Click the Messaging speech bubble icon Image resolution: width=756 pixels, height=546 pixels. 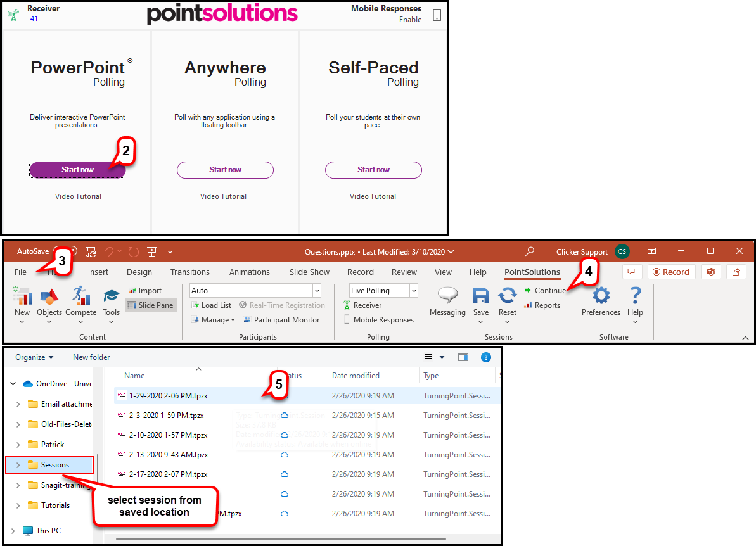coord(447,295)
